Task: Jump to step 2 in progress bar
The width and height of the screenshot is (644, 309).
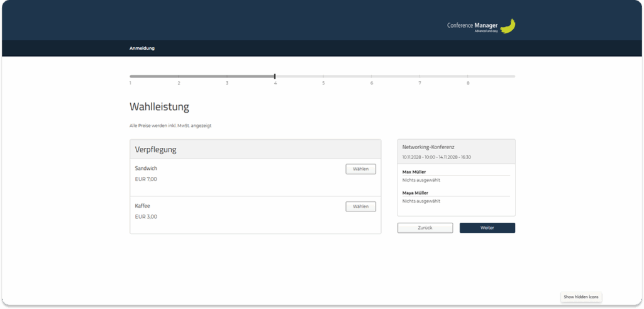Action: 179,83
